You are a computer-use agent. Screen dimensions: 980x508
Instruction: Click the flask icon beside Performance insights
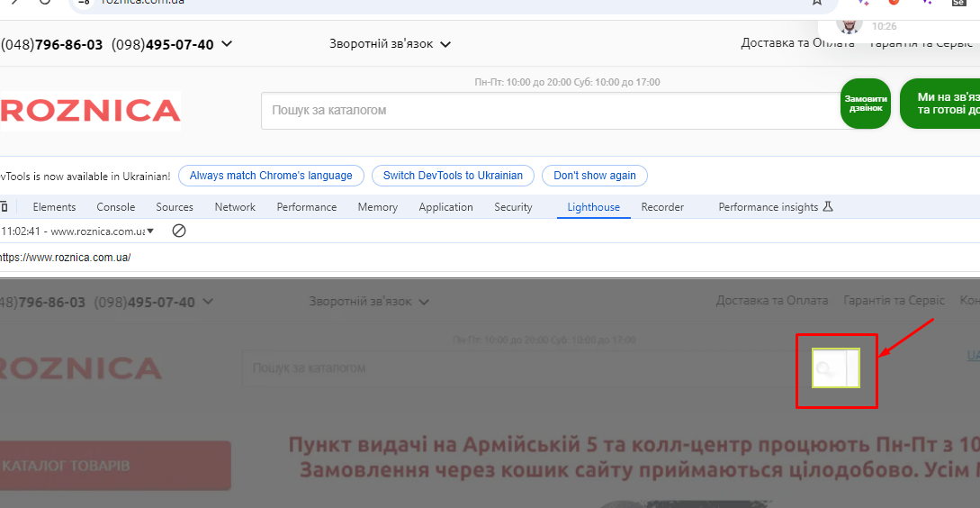[x=828, y=207]
